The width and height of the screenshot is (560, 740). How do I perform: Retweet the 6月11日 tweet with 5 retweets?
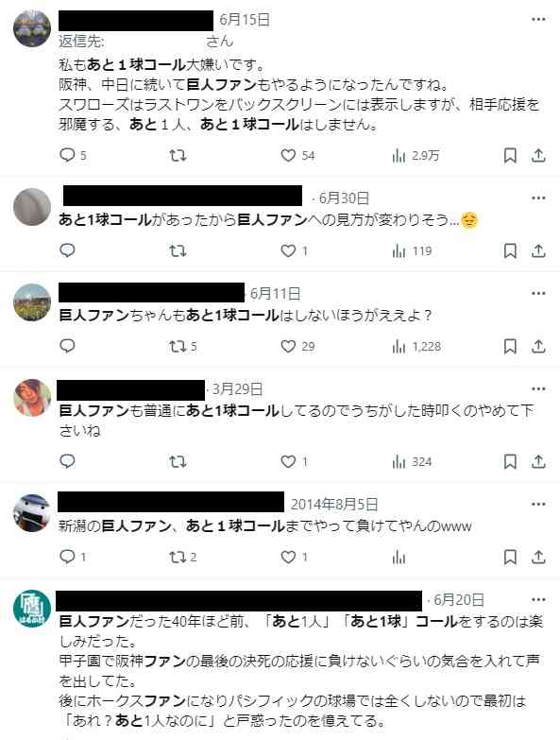[x=178, y=347]
